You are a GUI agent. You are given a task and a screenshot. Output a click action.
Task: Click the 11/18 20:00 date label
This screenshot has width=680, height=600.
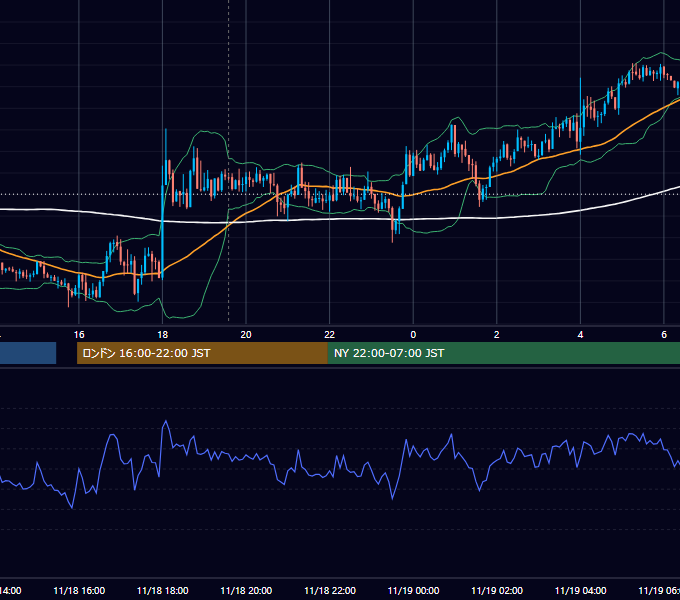tap(246, 591)
